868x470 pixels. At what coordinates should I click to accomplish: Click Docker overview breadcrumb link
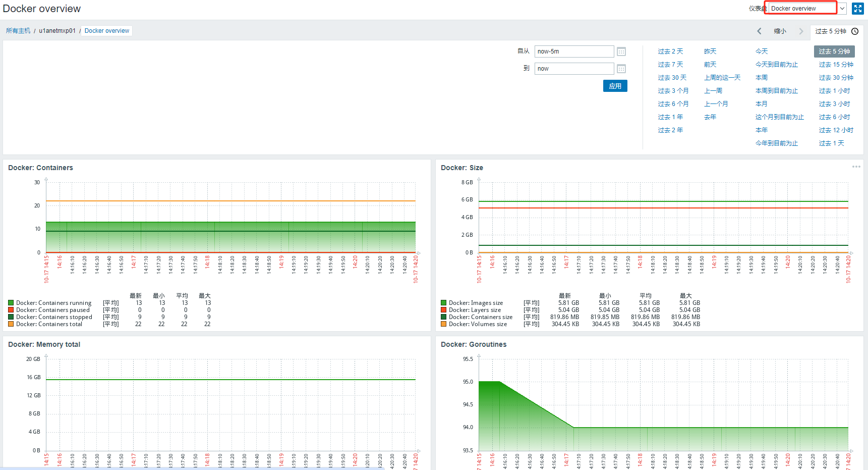coord(106,31)
